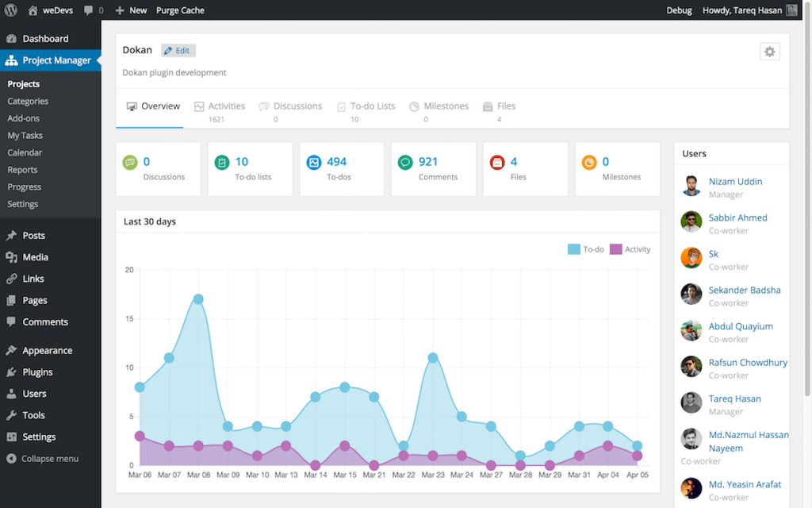Open the Comments stat card icon

click(x=405, y=162)
